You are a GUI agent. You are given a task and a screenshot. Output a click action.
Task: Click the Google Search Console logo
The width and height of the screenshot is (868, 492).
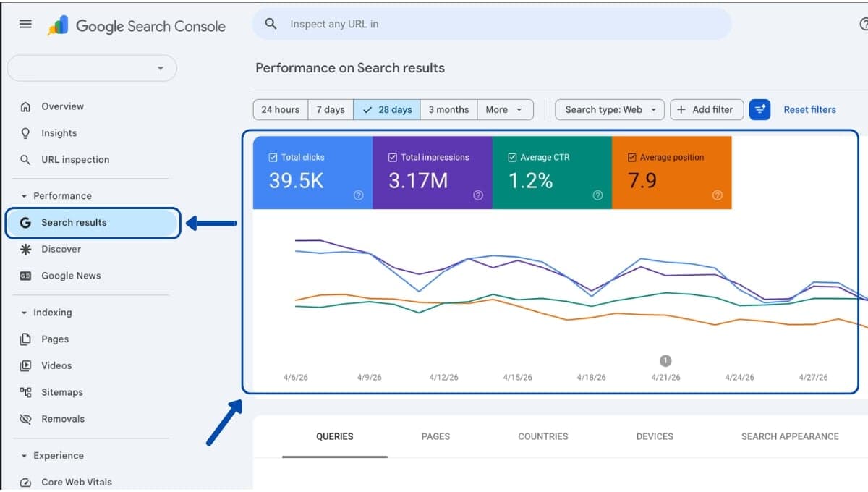click(137, 26)
